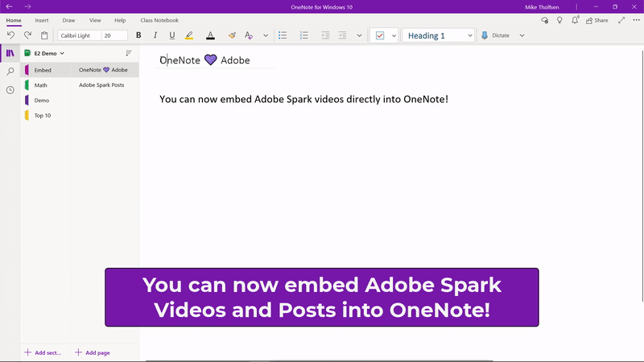Apply bold formatting
644x362 pixels.
pos(138,35)
